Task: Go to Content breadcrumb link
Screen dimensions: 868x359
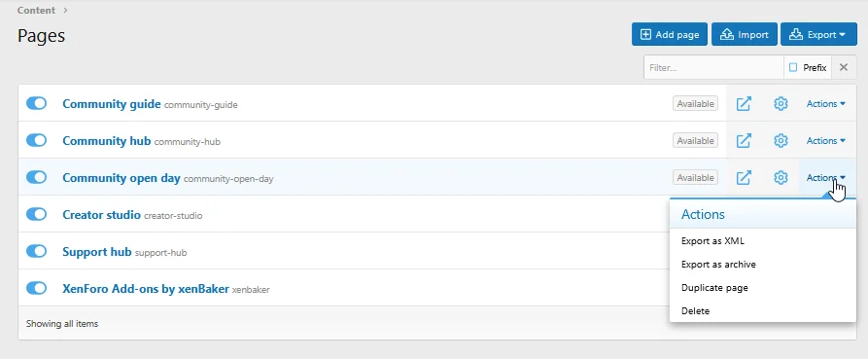Action: [36, 10]
